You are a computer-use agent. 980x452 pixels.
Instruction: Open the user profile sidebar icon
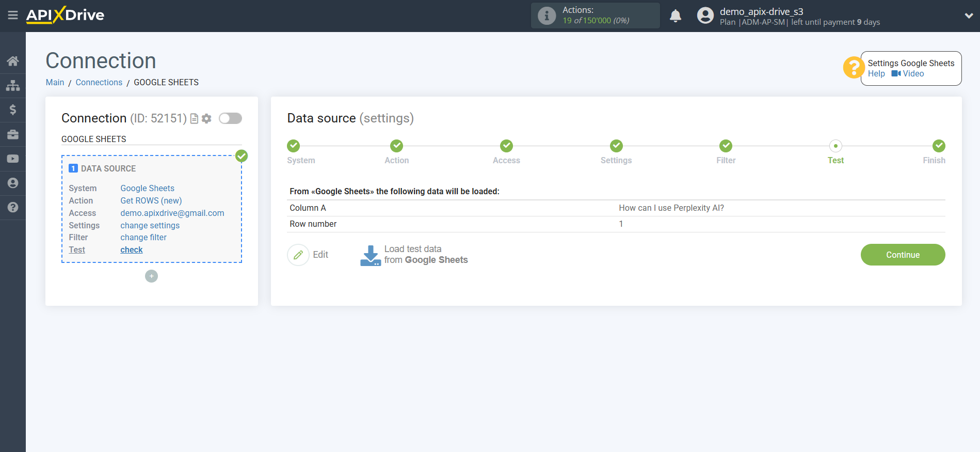coord(13,183)
